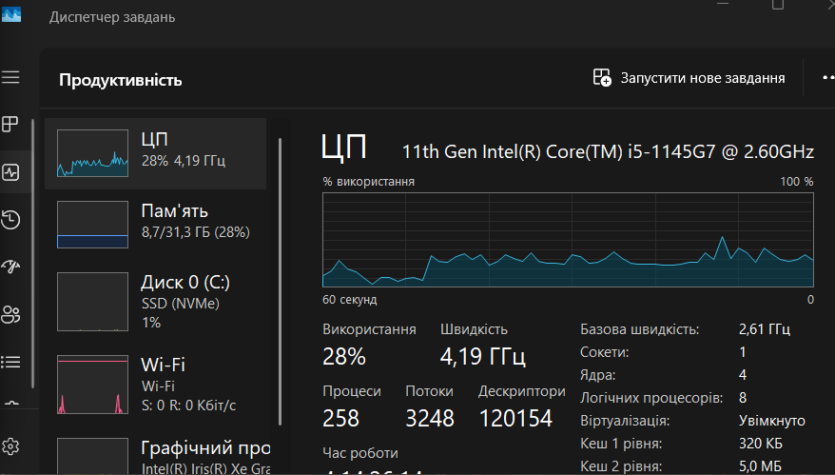The width and height of the screenshot is (835, 475).
Task: Click the sidebar navigation scrollbar
Action: [x=33, y=253]
